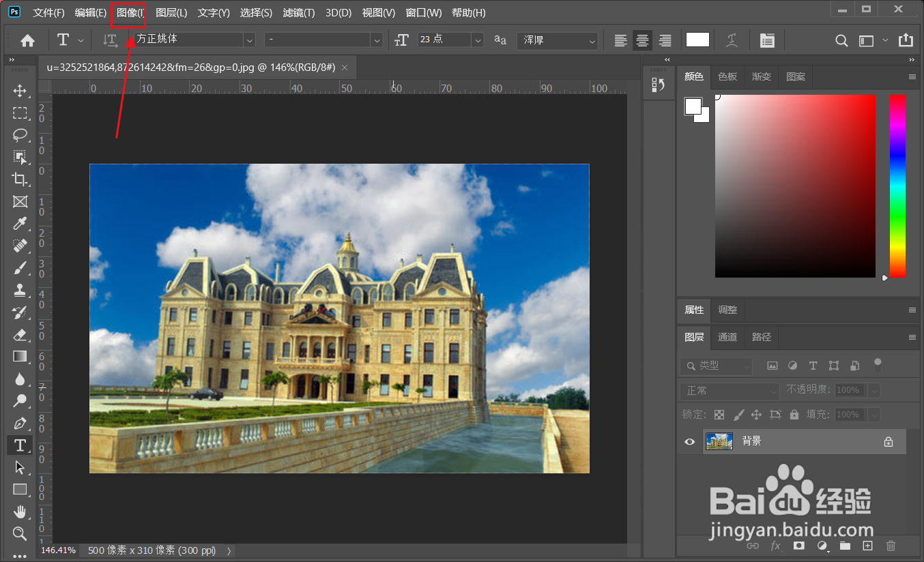Toggle lock transparent pixels

(719, 414)
